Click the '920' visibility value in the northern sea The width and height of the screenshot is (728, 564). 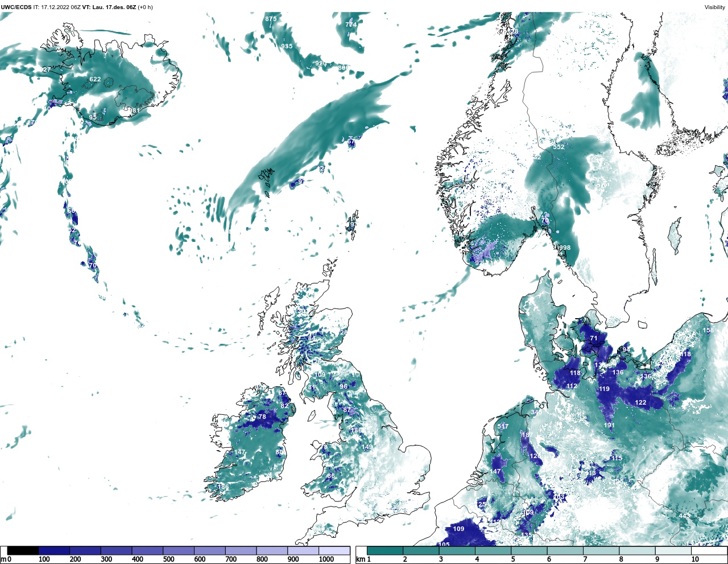click(x=321, y=63)
